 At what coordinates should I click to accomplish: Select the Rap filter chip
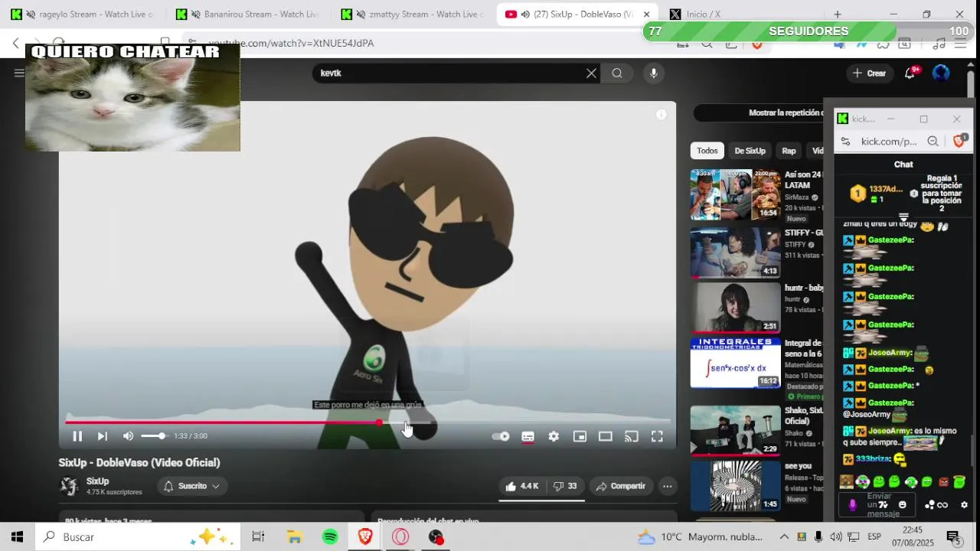click(789, 151)
